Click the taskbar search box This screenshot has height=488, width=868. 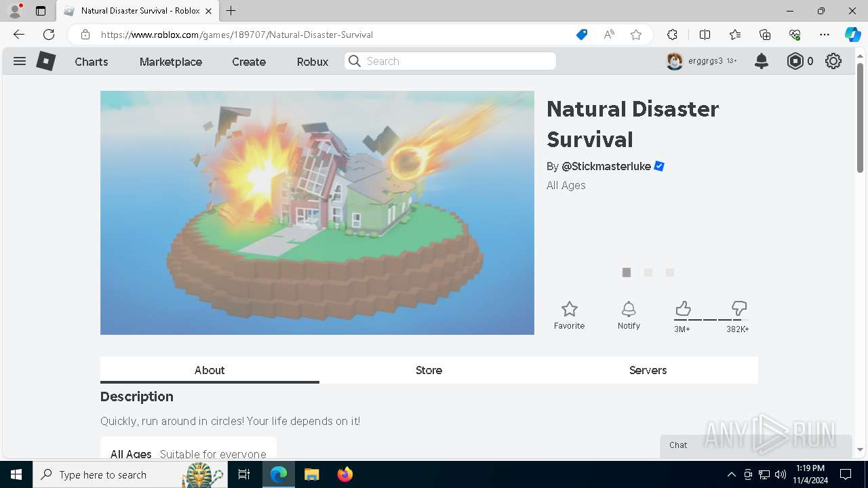(x=129, y=474)
